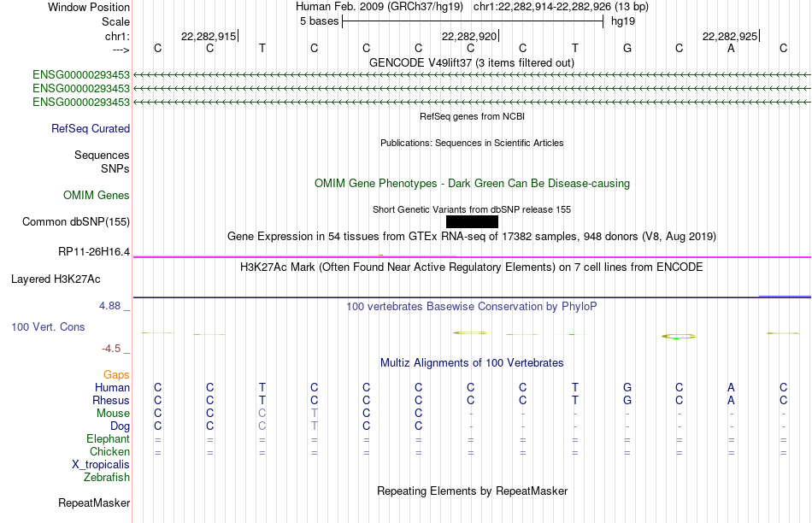Click the faded T base in the Mouse row
Image resolution: width=812 pixels, height=523 pixels.
tap(315, 414)
